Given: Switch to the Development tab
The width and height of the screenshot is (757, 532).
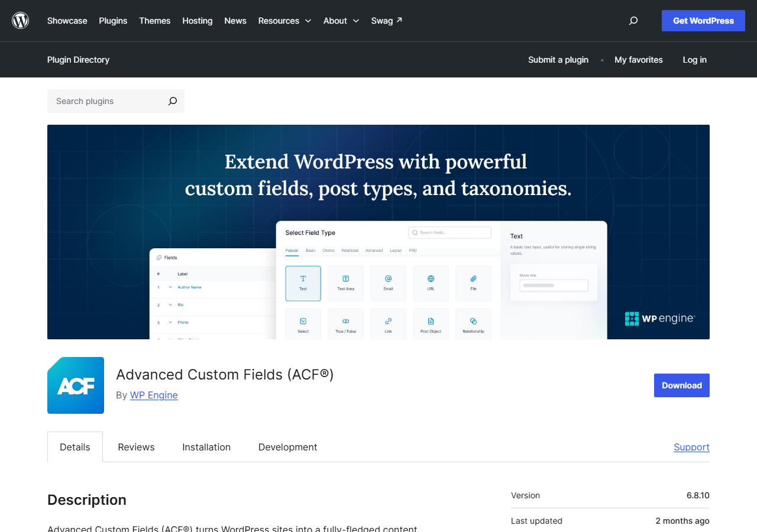Looking at the screenshot, I should 288,447.
